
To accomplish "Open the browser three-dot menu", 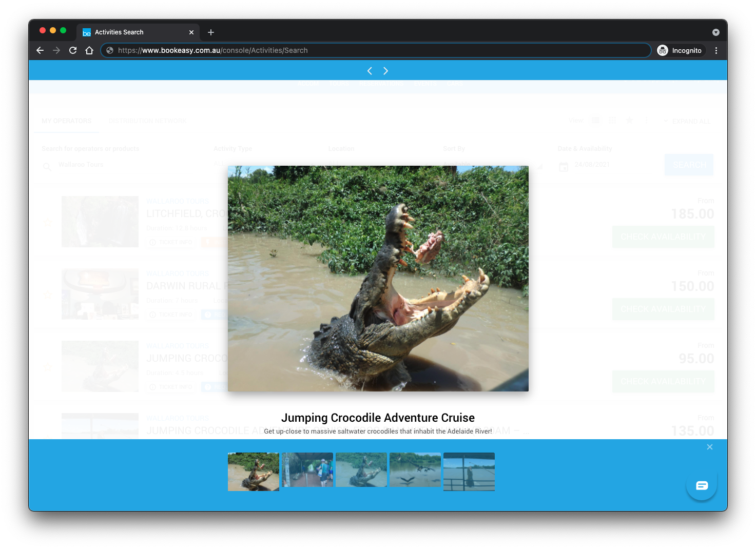I will pos(716,50).
